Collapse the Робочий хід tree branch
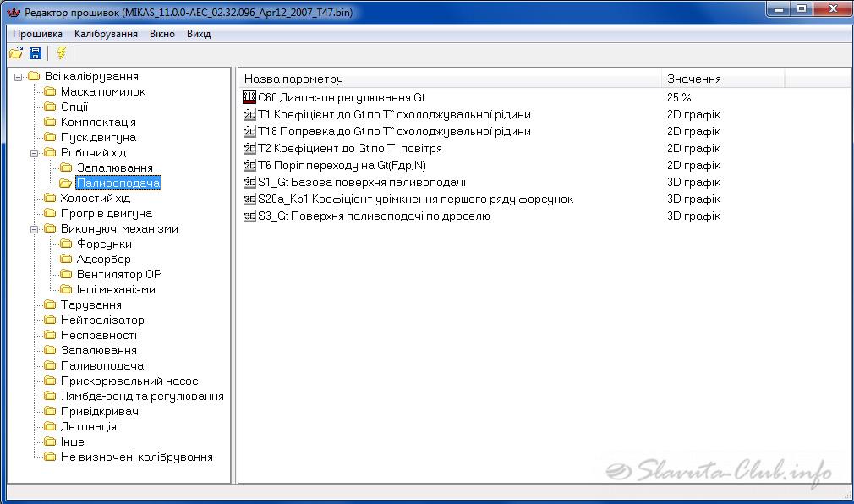854x504 pixels. point(35,153)
